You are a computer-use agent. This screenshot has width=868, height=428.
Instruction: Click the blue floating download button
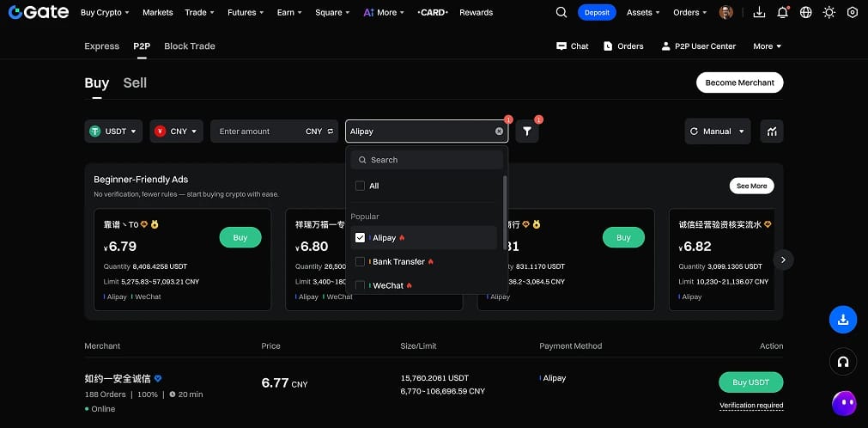tap(843, 320)
